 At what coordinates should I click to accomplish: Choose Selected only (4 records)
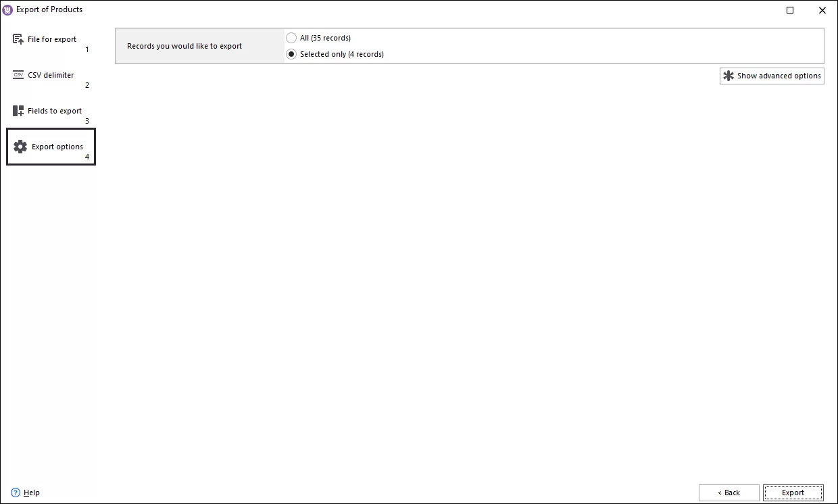click(291, 54)
